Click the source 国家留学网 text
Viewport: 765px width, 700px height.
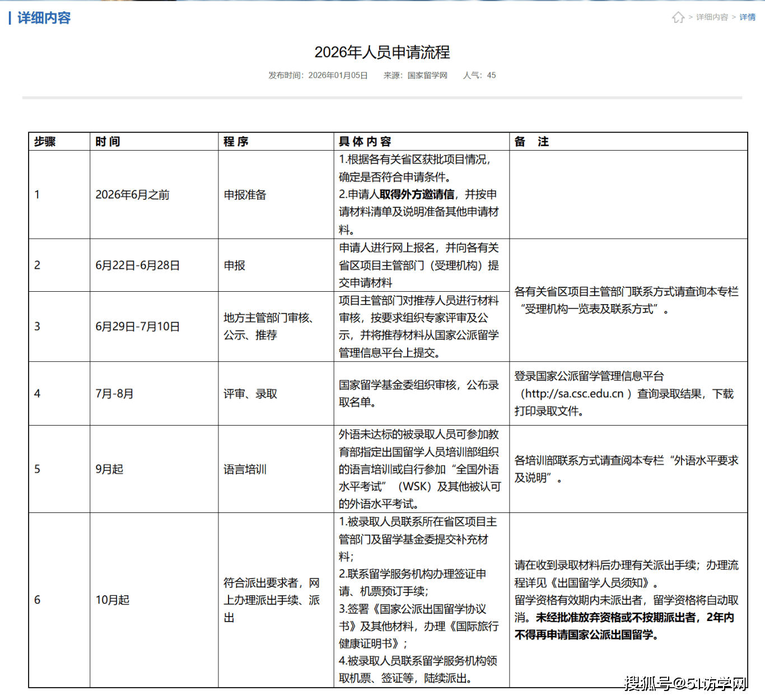(427, 75)
